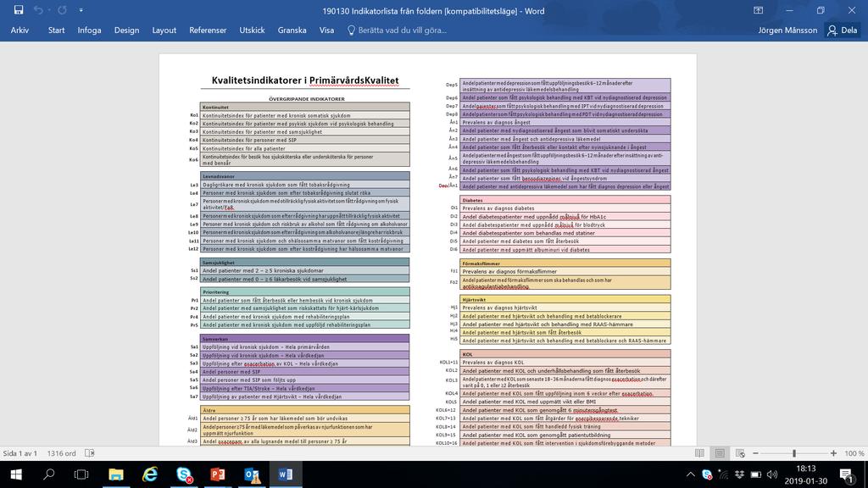Save the document with the floppy disk icon
Viewport: 868px width, 488px height.
pos(19,10)
